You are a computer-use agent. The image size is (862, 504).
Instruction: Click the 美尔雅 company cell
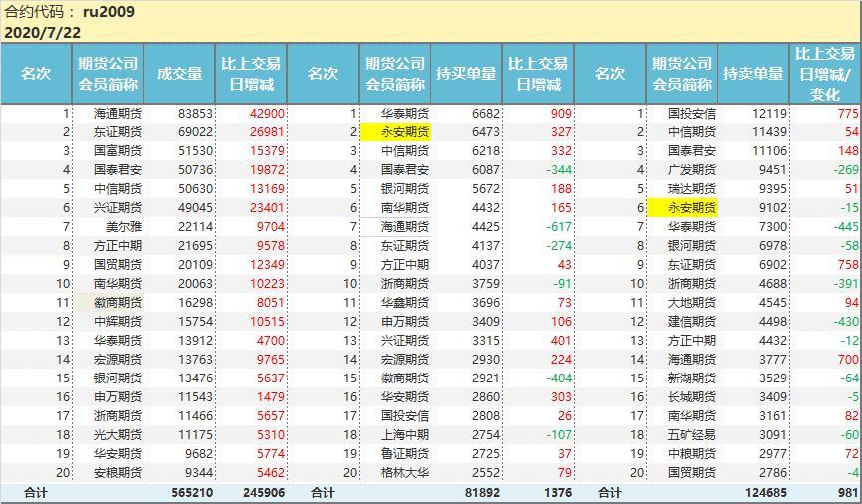click(124, 226)
